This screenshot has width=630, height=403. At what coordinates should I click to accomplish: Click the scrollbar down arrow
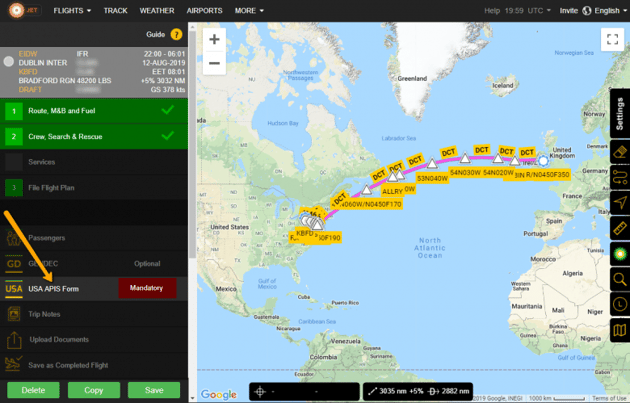(x=192, y=398)
